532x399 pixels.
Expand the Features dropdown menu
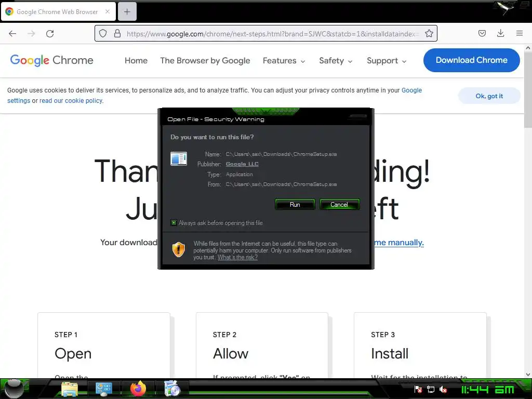pyautogui.click(x=284, y=60)
